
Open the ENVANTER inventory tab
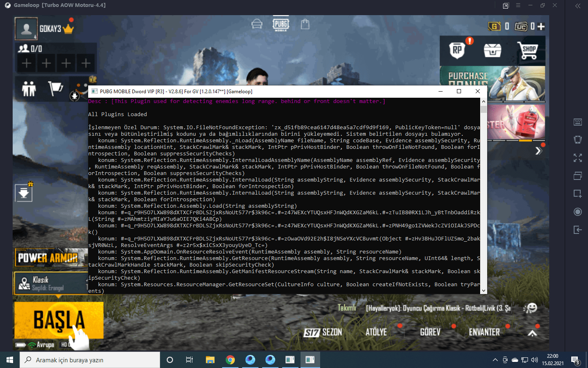click(x=484, y=332)
